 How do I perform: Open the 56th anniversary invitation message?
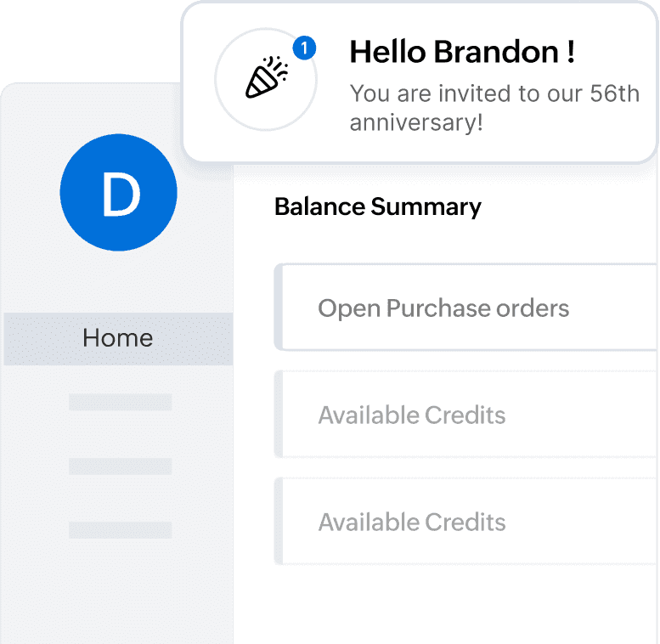click(494, 107)
